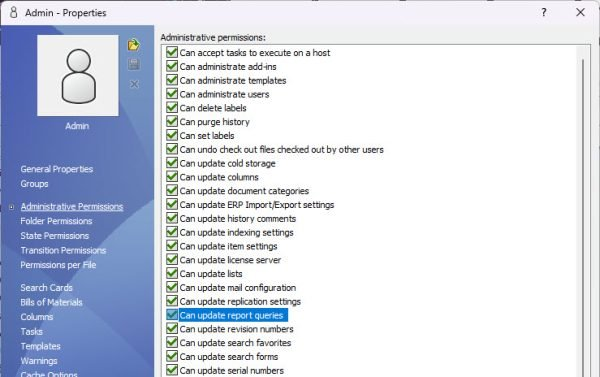Toggle Can update revision numbers checkbox

pyautogui.click(x=172, y=328)
